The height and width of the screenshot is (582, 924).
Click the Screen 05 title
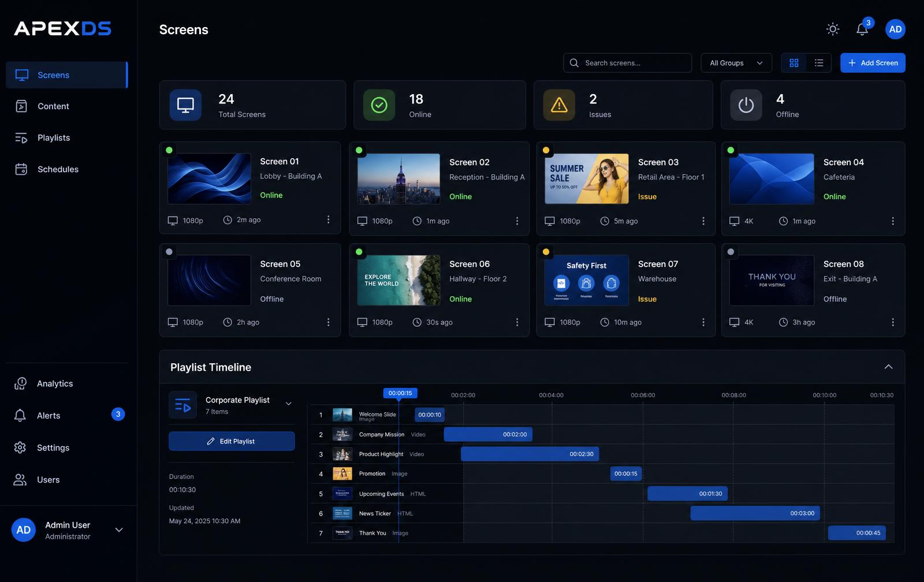[x=280, y=264]
